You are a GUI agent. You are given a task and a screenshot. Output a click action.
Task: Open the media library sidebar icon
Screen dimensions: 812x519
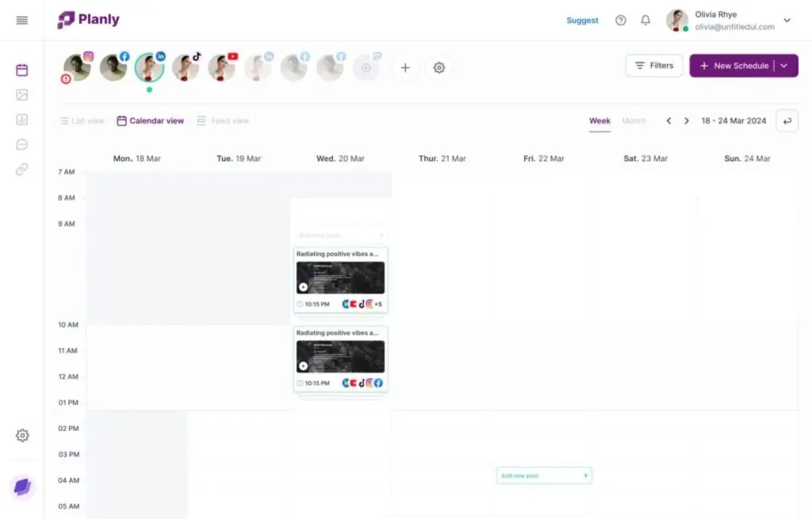(x=22, y=95)
